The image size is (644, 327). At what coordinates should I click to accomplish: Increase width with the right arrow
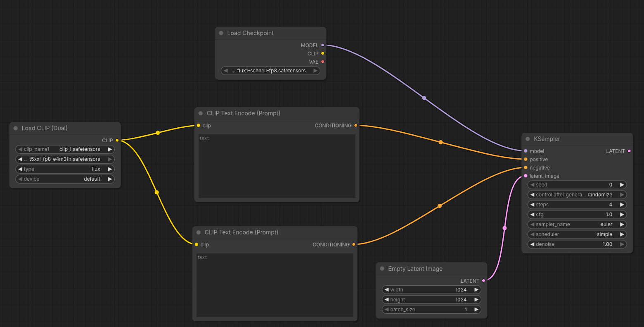click(x=476, y=290)
